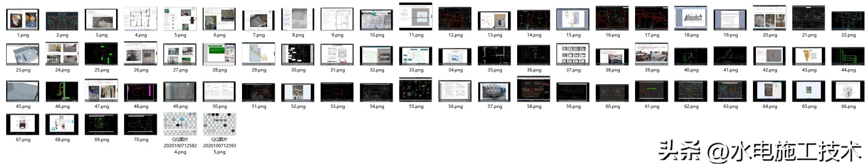Click the 28.png green slide thumbnail
The width and height of the screenshot is (868, 168).
click(219, 54)
